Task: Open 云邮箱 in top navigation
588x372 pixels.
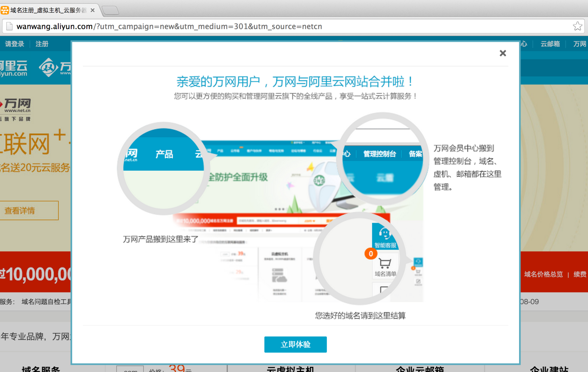Action: tap(550, 44)
